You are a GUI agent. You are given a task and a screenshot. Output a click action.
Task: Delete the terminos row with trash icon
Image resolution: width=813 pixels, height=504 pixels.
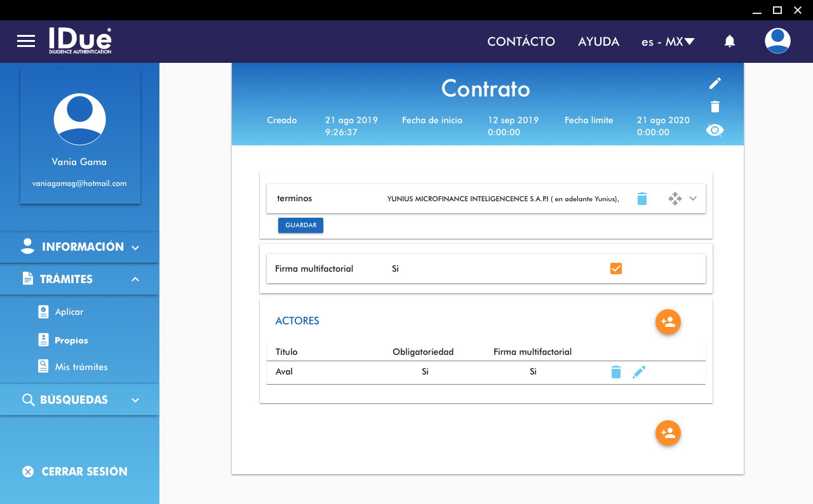coord(642,199)
